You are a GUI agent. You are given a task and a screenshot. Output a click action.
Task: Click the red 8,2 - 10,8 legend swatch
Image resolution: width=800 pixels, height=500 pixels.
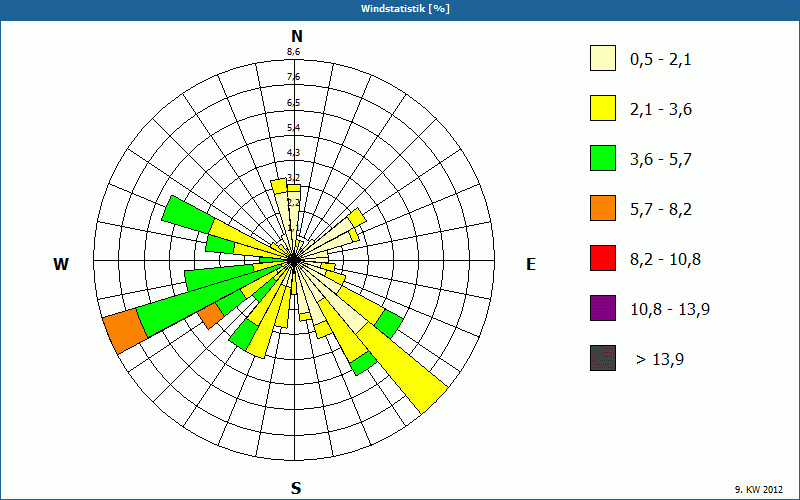tap(603, 258)
